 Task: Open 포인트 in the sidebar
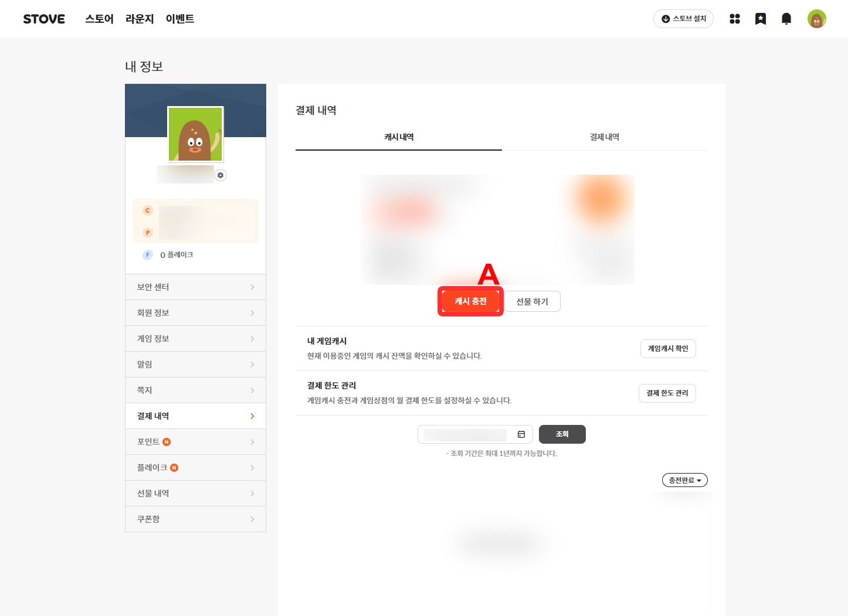click(195, 442)
